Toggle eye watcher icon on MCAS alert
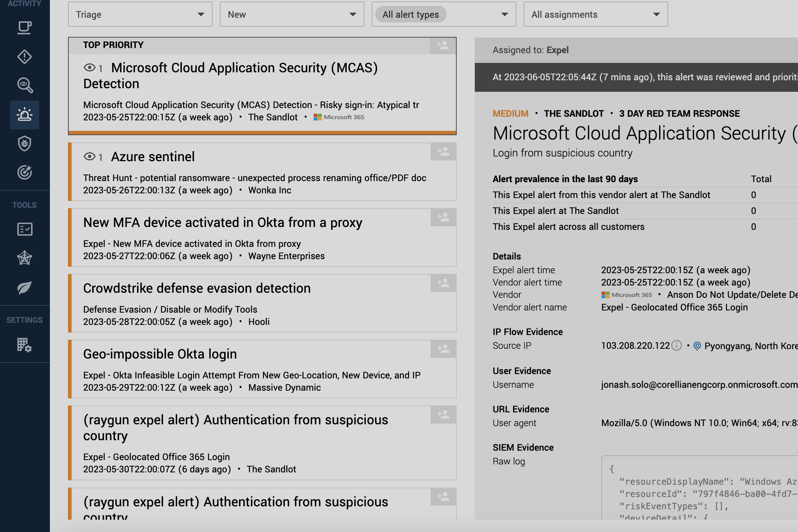The image size is (798, 532). click(x=89, y=68)
